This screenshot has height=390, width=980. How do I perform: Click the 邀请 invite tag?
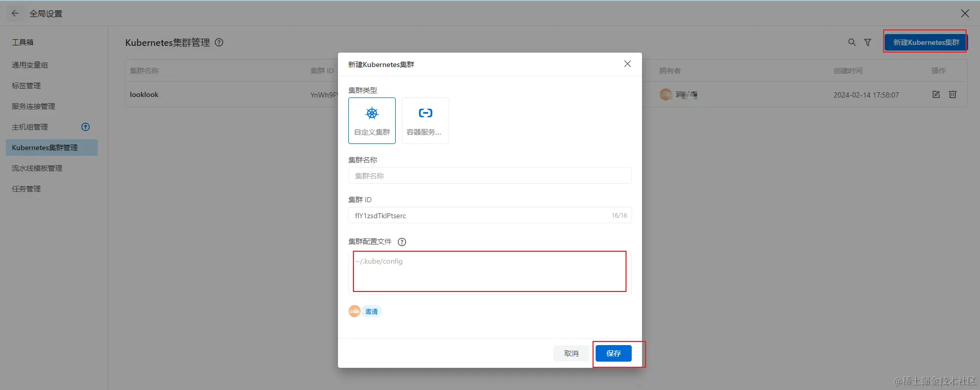coord(371,312)
